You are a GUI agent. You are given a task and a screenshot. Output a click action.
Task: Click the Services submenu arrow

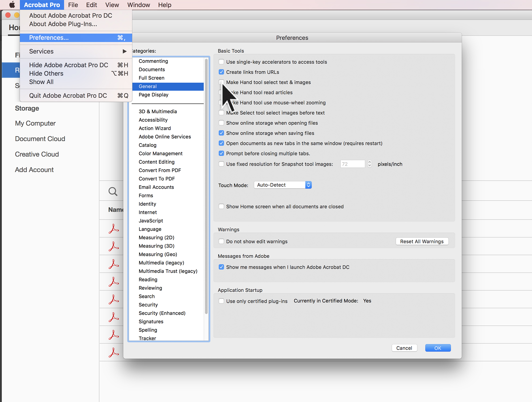pyautogui.click(x=124, y=51)
